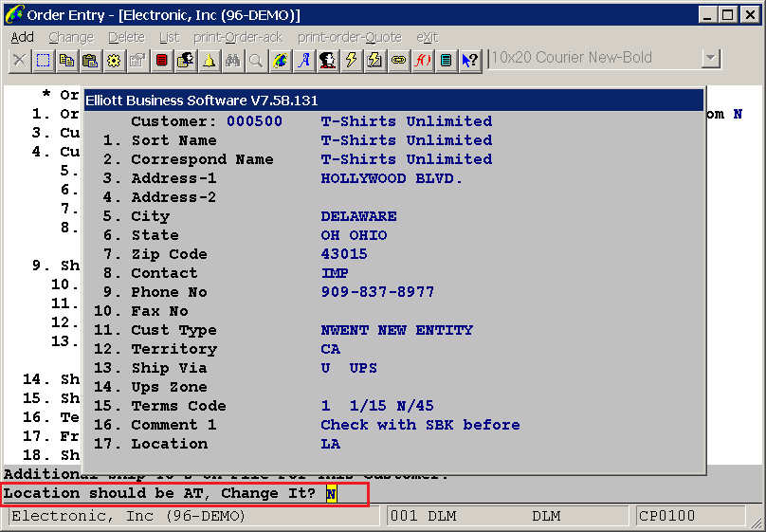Open the teal calculator icon
The width and height of the screenshot is (766, 532).
pyautogui.click(x=446, y=61)
